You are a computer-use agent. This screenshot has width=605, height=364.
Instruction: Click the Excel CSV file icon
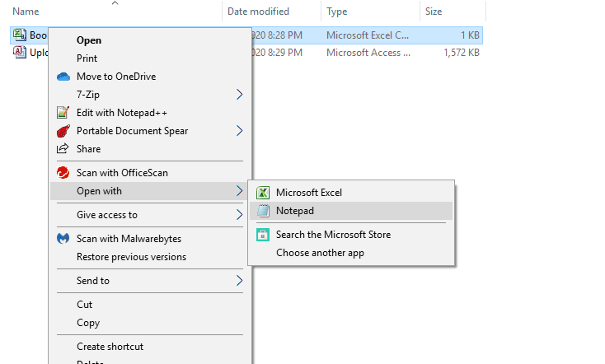click(20, 35)
